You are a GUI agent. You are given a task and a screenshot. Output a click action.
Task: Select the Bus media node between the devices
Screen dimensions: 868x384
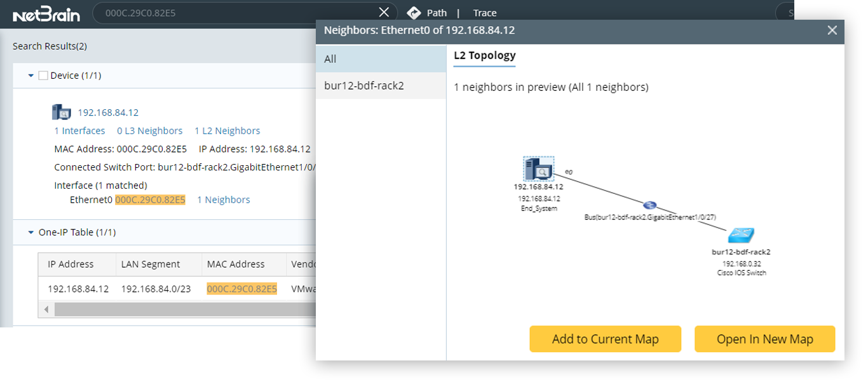pos(650,205)
